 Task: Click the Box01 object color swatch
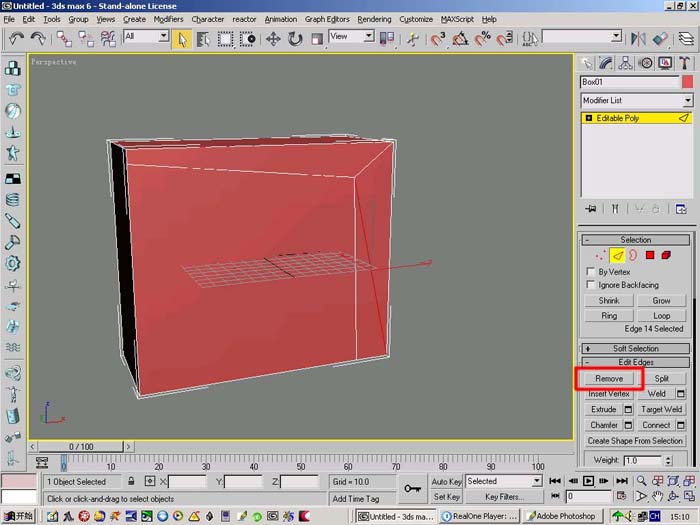(688, 82)
